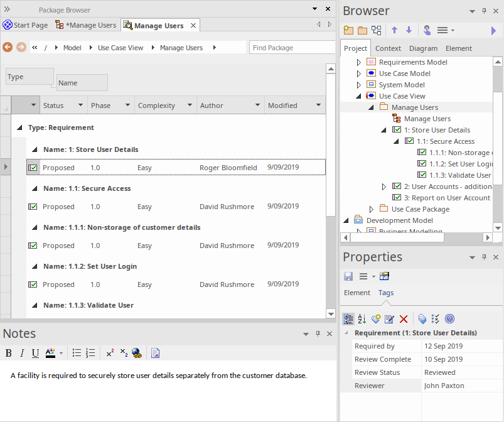Select the New Diagram icon in Browser toolbar

coord(375,30)
